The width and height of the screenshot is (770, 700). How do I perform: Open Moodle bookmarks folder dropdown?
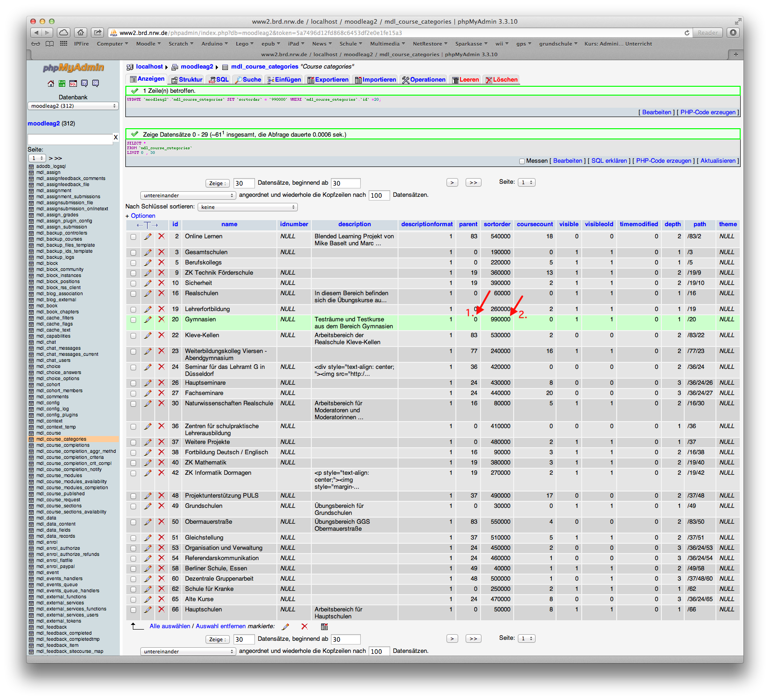(148, 44)
